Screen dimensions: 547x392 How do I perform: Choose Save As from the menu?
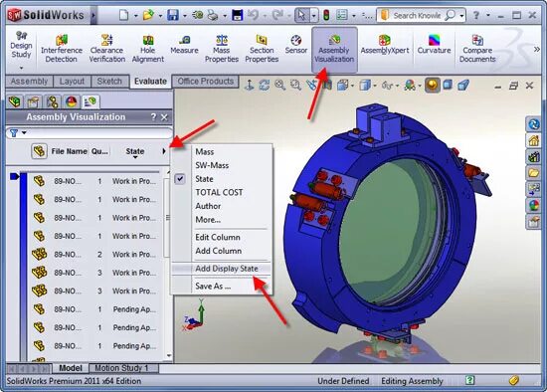[213, 286]
